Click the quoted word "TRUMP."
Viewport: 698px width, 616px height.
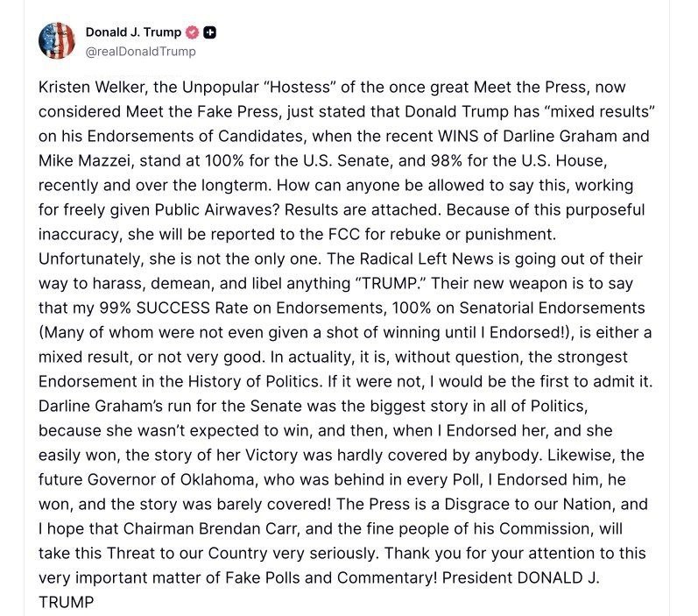(x=391, y=283)
